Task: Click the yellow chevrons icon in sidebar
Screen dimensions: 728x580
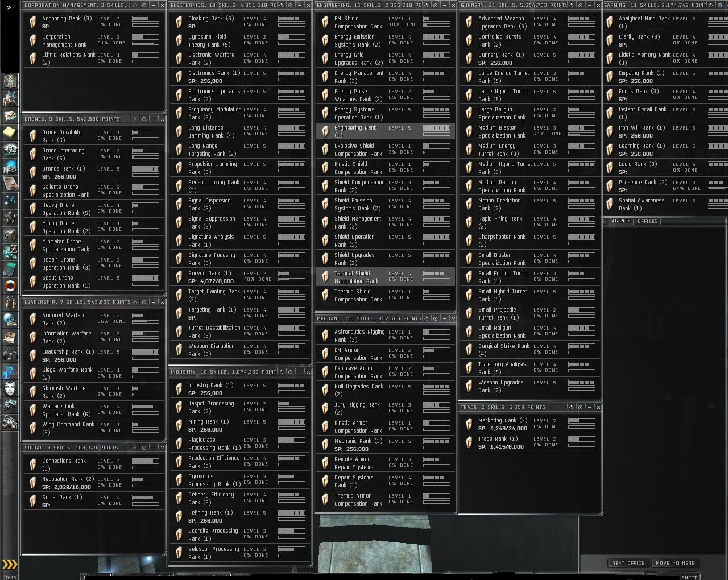Action: 10,564
